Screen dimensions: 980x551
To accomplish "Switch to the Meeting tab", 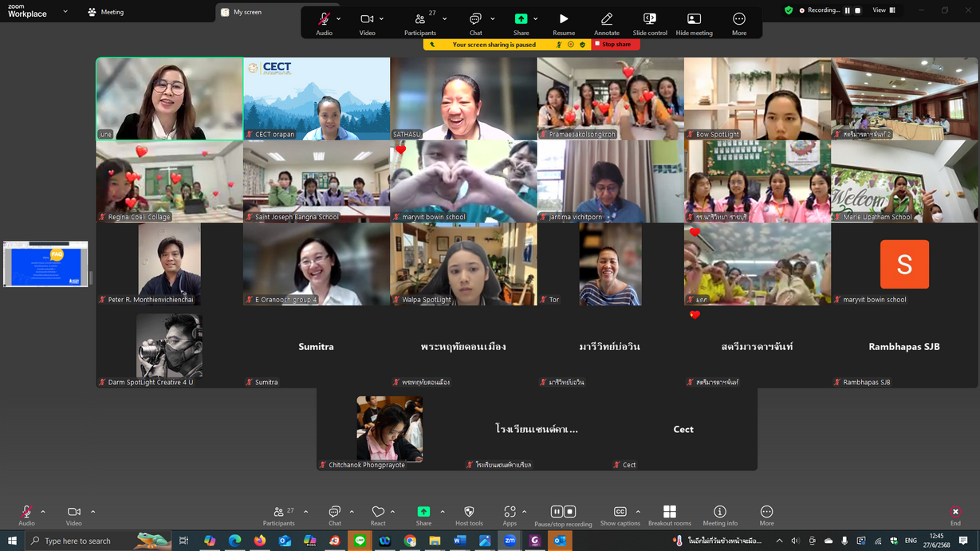I will 106,12.
